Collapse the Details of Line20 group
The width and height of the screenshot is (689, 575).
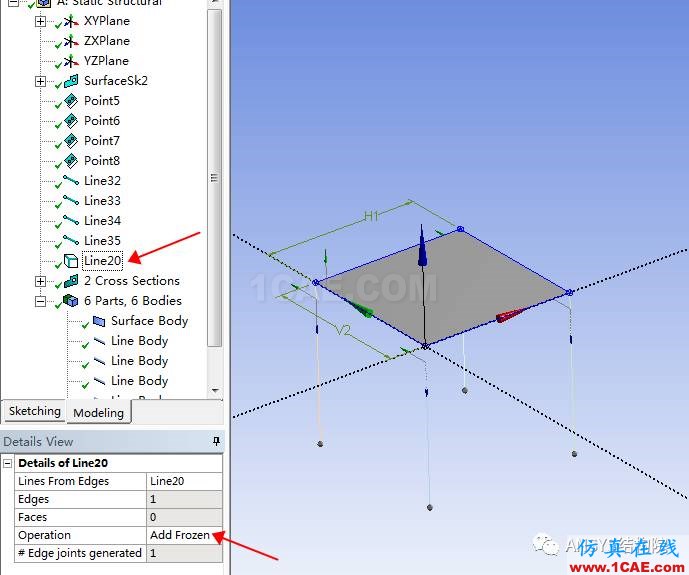(7, 463)
